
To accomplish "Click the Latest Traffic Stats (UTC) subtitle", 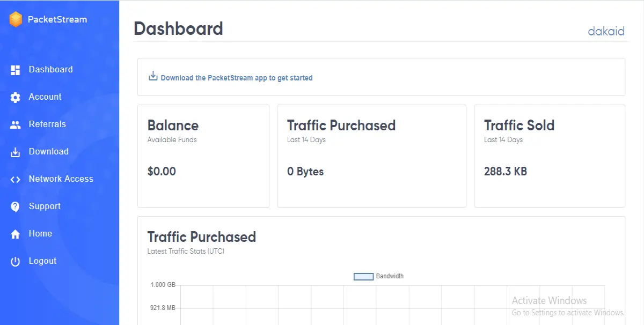I will pos(186,251).
